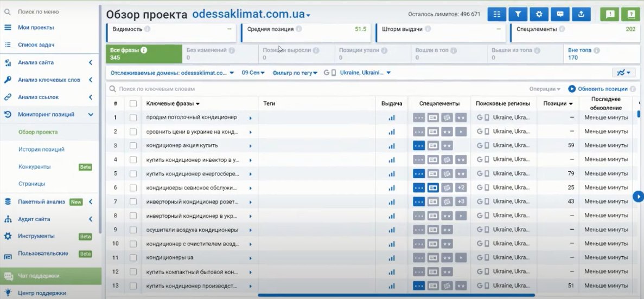Click the search magnifier icon in sidebar
This screenshot has height=299, width=644.
[8, 12]
